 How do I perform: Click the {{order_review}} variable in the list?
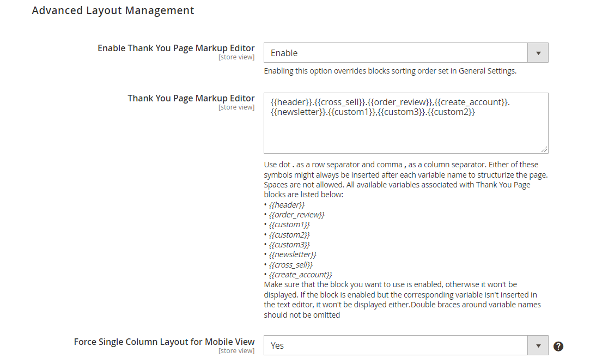(x=296, y=215)
